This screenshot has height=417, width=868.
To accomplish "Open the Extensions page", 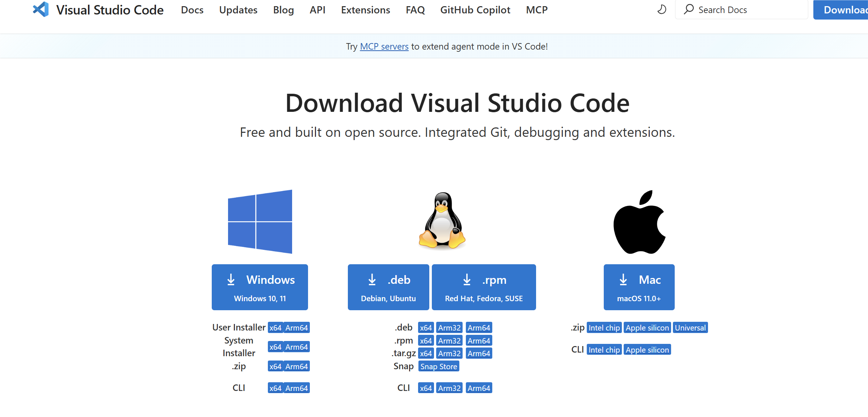I will tap(366, 10).
